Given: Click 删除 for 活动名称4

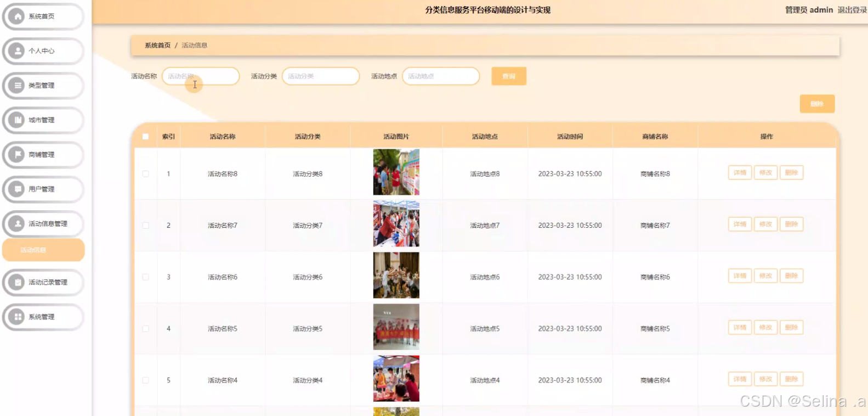Looking at the screenshot, I should click(791, 379).
